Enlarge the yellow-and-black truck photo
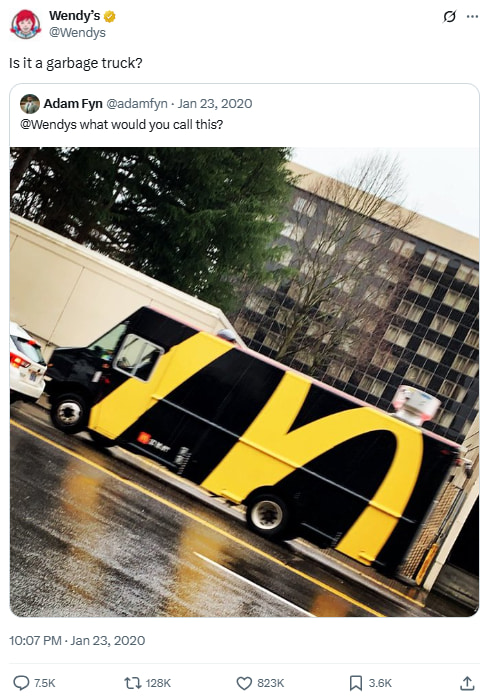The height and width of the screenshot is (700, 487). pyautogui.click(x=244, y=382)
